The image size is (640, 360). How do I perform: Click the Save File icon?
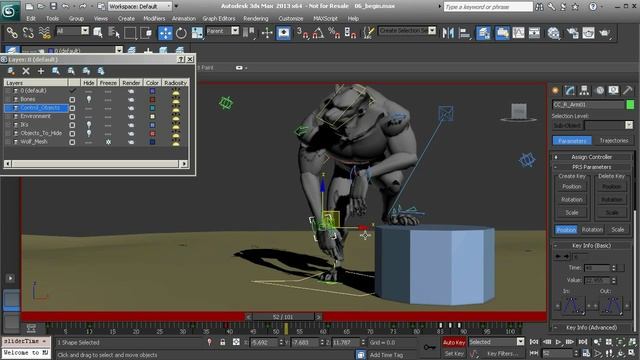53,6
